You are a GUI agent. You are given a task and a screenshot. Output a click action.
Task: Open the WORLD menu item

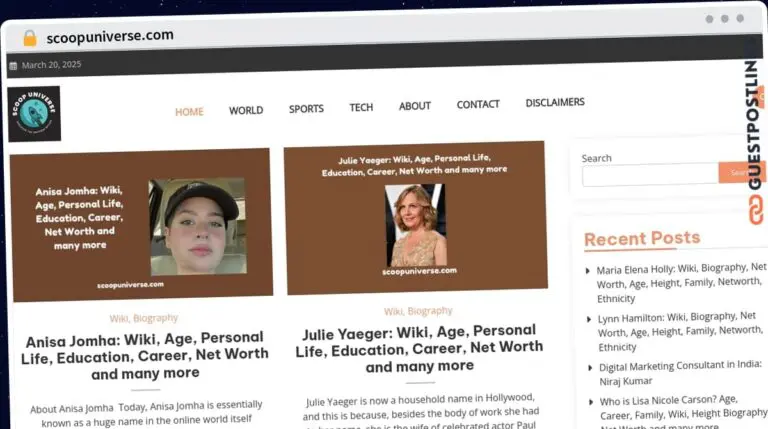(x=246, y=110)
